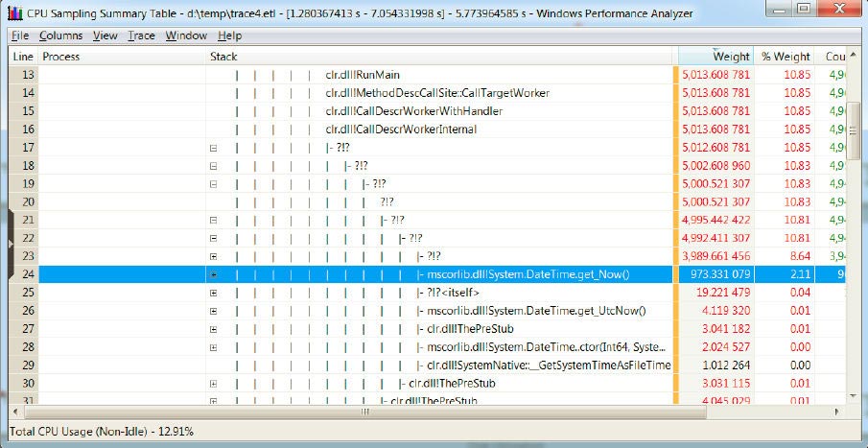The width and height of the screenshot is (868, 448).
Task: Sort by the % Weight column header
Action: [785, 56]
